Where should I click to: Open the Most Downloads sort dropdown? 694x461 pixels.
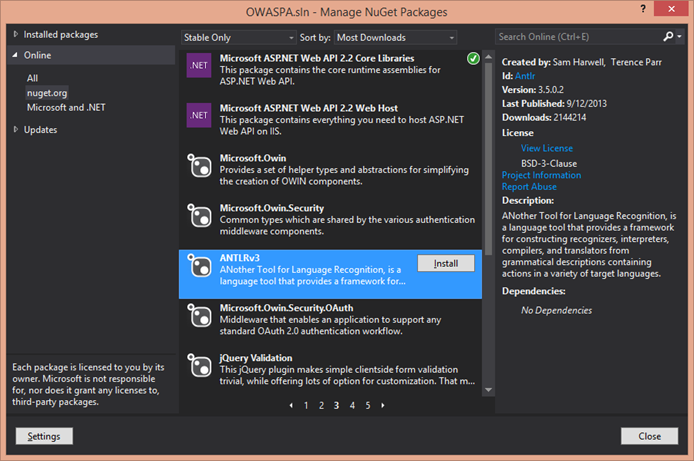(393, 37)
